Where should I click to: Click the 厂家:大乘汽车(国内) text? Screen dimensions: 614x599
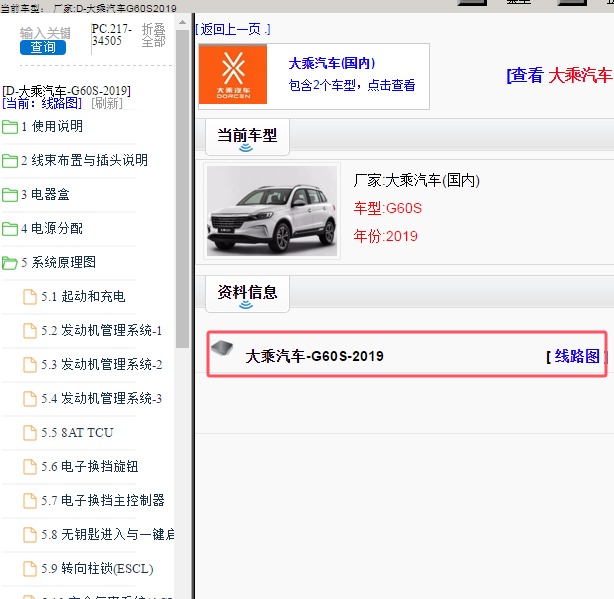[x=417, y=180]
